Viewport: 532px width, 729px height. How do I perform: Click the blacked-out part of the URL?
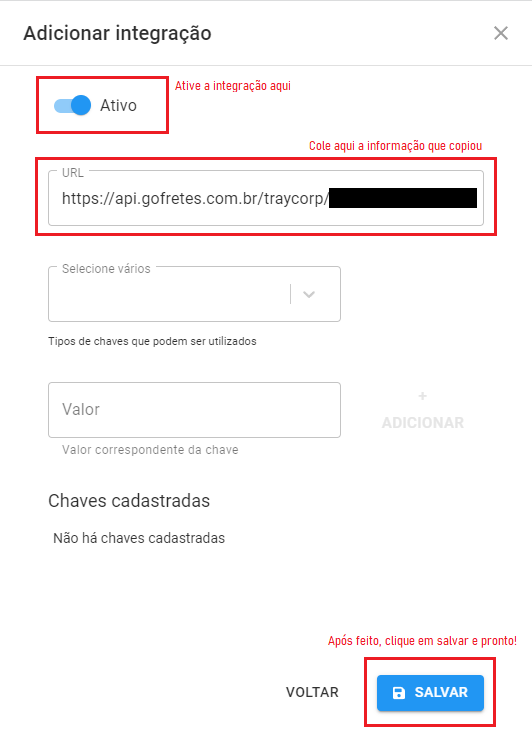403,198
